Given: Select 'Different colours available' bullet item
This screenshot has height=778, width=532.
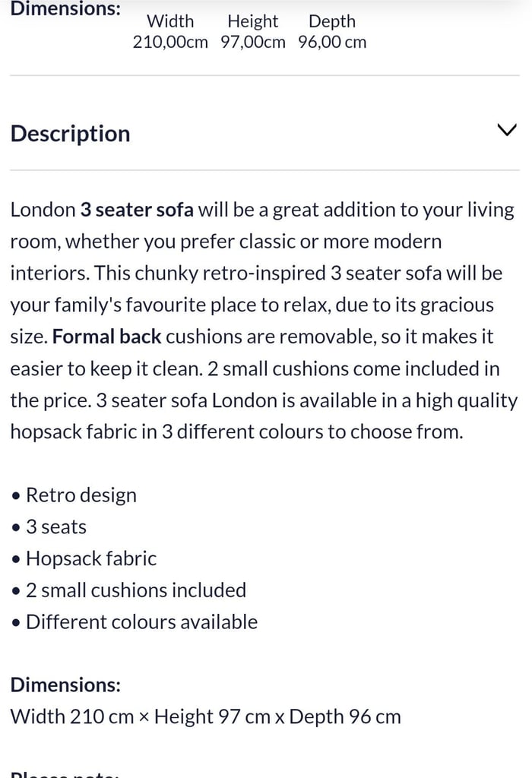Looking at the screenshot, I should 141,621.
